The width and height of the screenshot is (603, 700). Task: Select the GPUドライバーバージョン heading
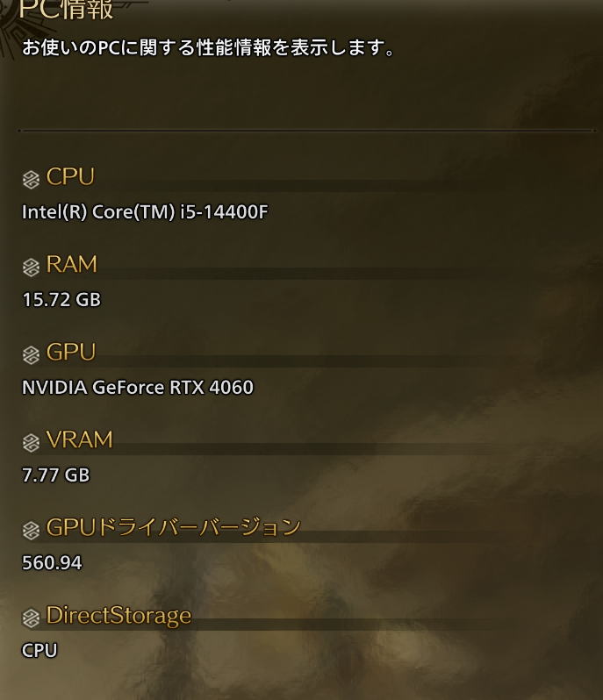click(174, 527)
